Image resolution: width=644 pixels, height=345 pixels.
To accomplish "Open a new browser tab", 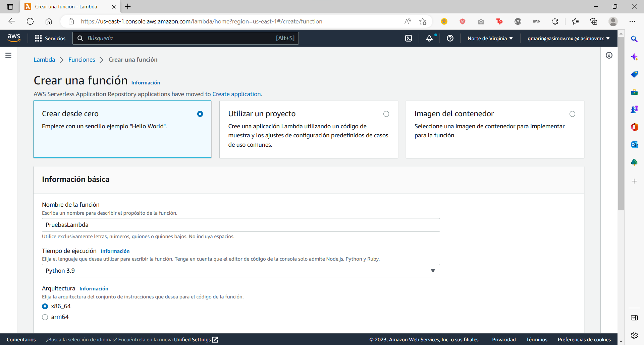I will [x=128, y=7].
